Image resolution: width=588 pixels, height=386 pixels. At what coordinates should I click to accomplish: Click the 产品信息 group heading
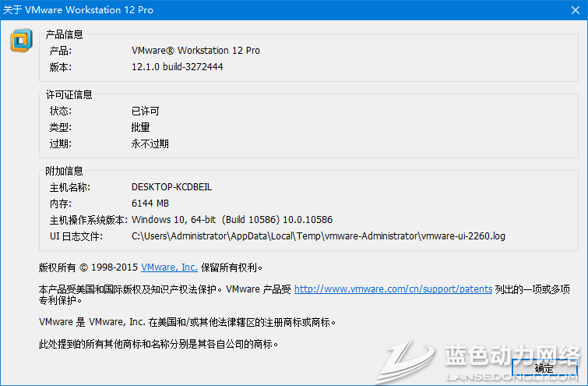tap(65, 34)
